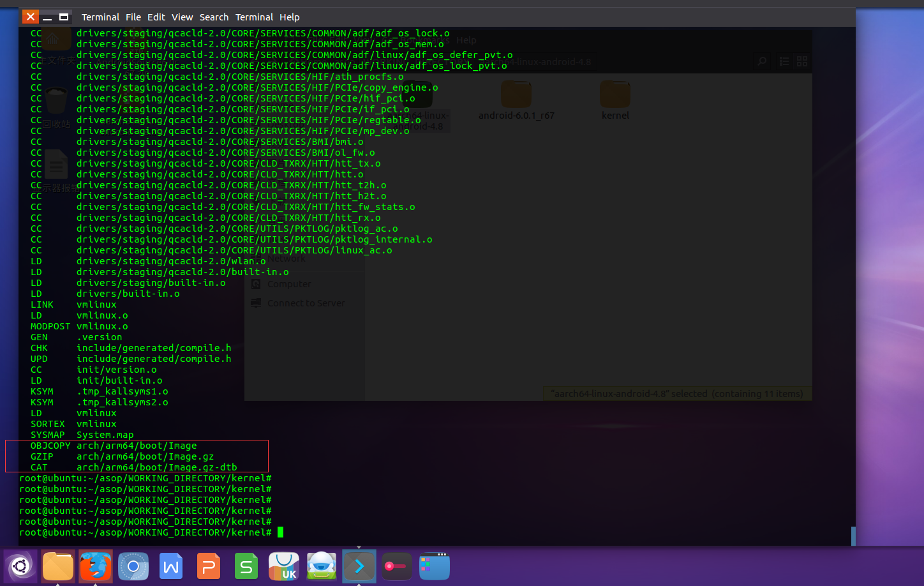
Task: Launch Firefox from the dock
Action: coord(96,566)
